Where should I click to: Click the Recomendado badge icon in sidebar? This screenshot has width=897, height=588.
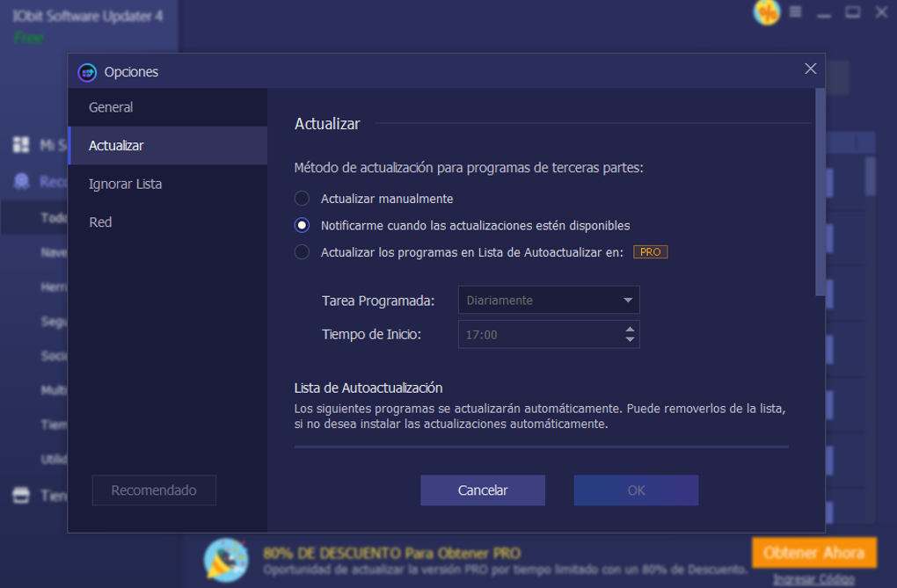(x=20, y=180)
